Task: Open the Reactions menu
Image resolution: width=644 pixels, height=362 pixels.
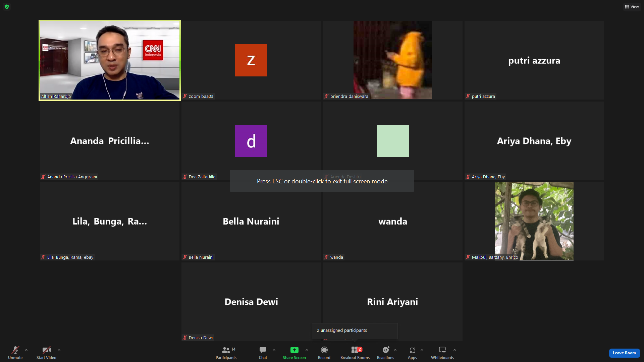Action: coord(385,353)
